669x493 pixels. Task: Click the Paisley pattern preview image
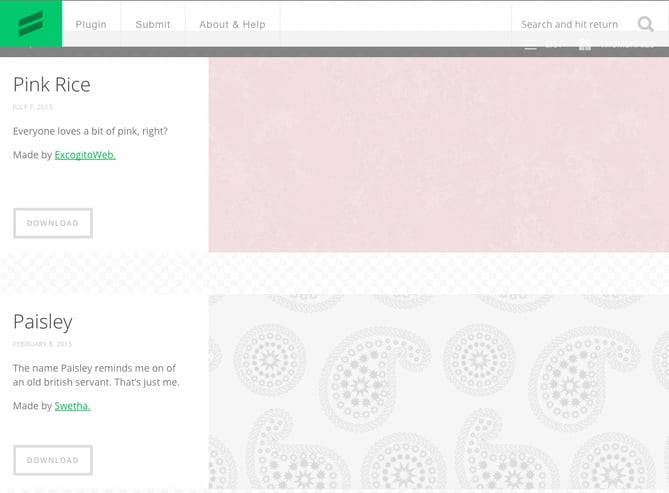coord(438,392)
